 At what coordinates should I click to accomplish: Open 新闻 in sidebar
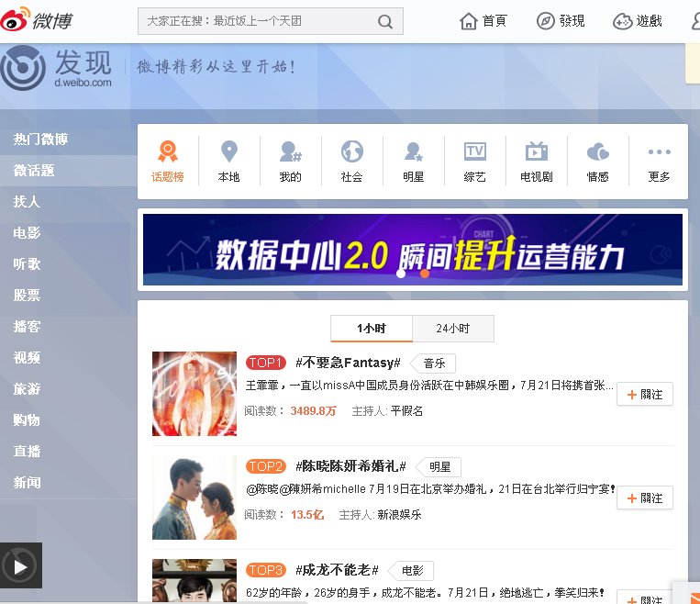click(x=27, y=483)
